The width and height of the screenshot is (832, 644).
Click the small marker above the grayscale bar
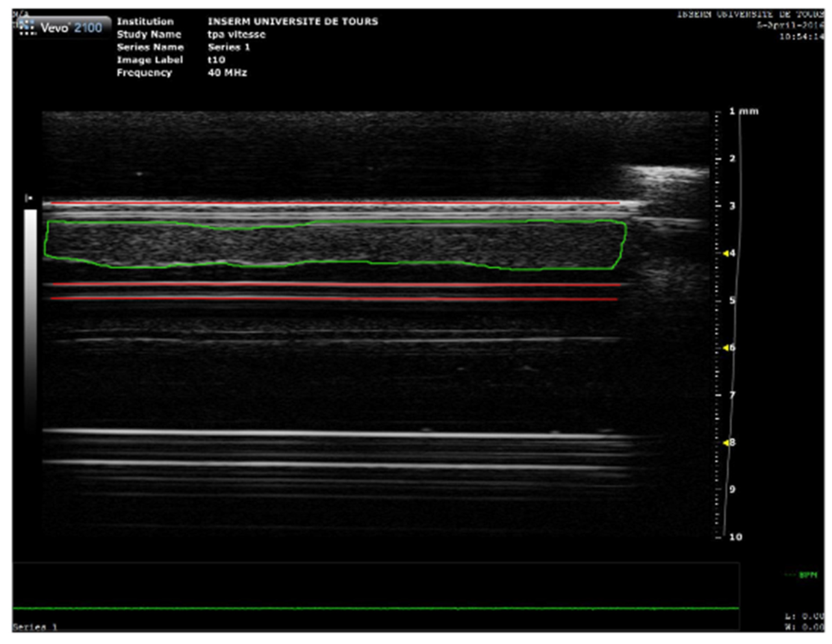tap(29, 198)
